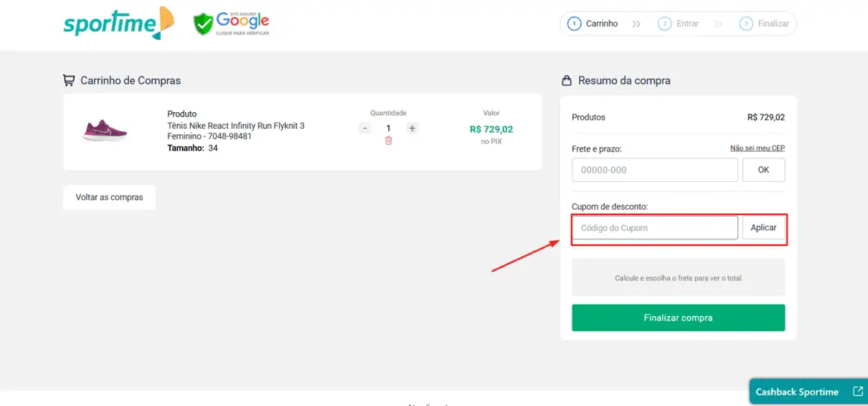Select the shopping cart icon by Carrinho de Compras

tap(69, 81)
